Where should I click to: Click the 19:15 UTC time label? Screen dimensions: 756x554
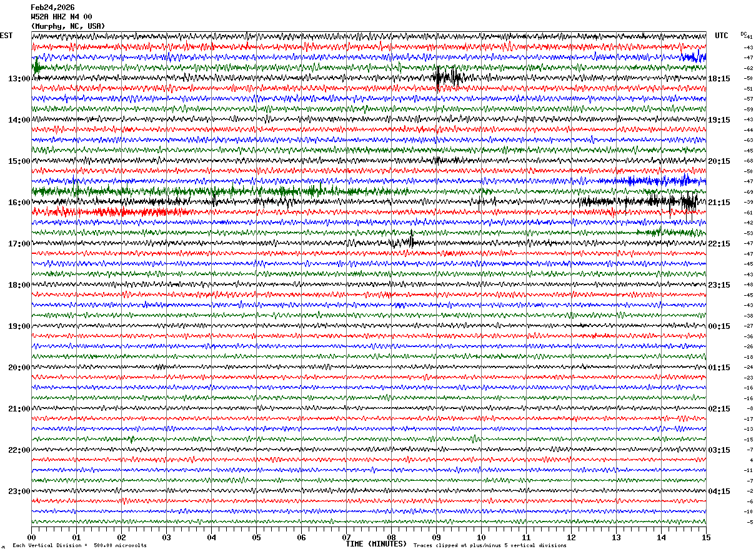[x=719, y=120]
